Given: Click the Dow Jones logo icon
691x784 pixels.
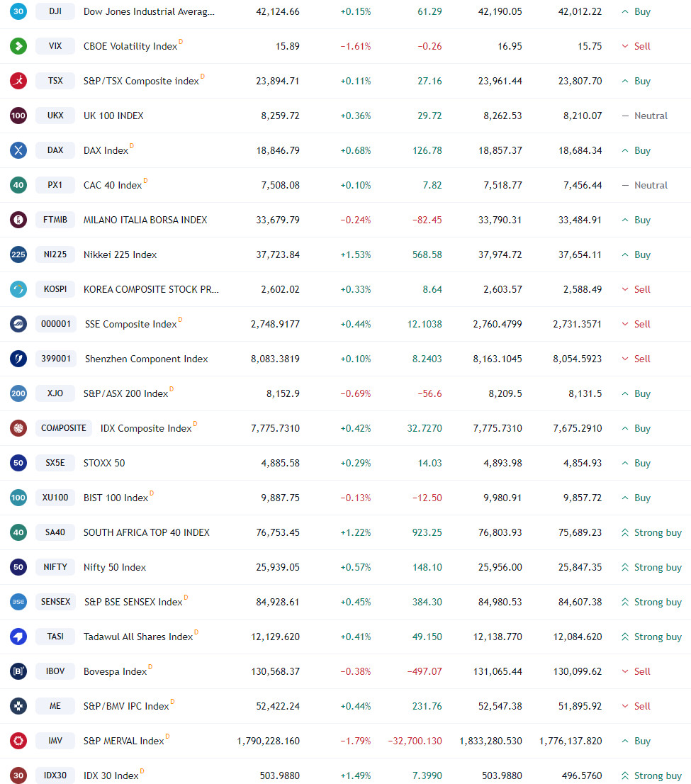Looking at the screenshot, I should pos(18,11).
